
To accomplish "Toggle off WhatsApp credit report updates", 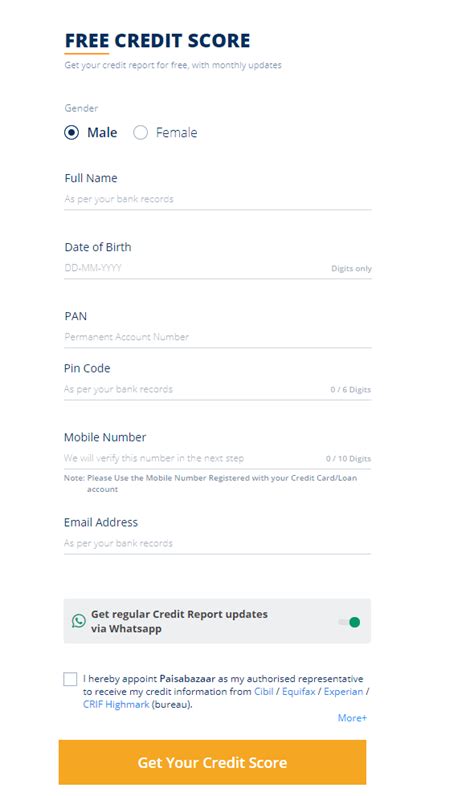I will point(350,622).
